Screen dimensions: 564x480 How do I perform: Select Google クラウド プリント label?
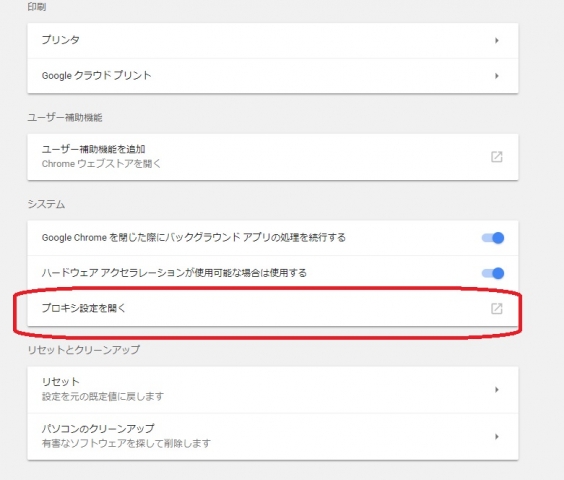point(96,75)
